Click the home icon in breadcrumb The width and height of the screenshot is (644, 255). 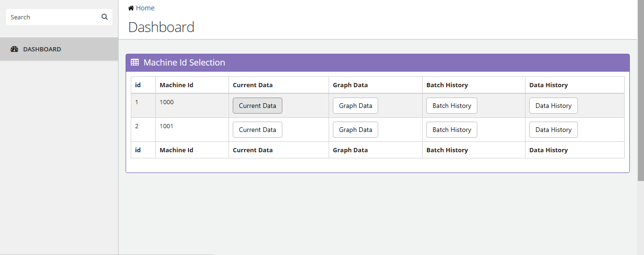click(x=131, y=8)
